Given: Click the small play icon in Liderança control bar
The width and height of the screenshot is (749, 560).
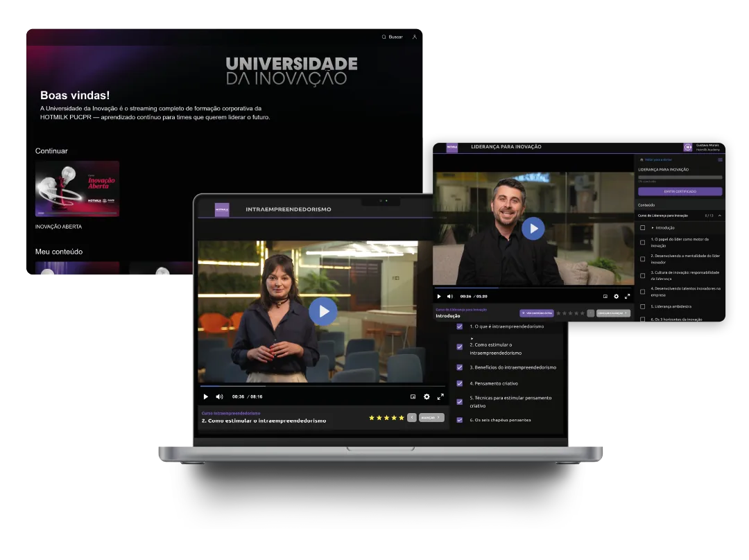Looking at the screenshot, I should pyautogui.click(x=439, y=297).
